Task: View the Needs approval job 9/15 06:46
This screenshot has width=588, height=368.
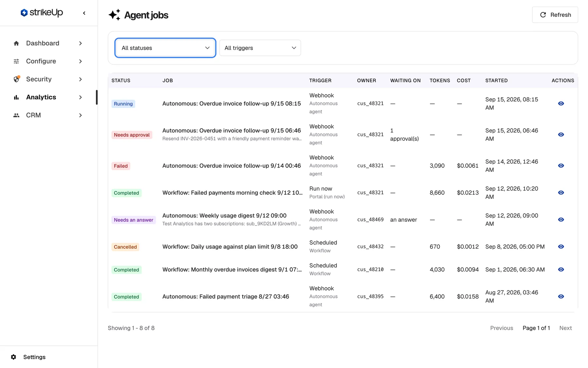Action: coord(561,134)
